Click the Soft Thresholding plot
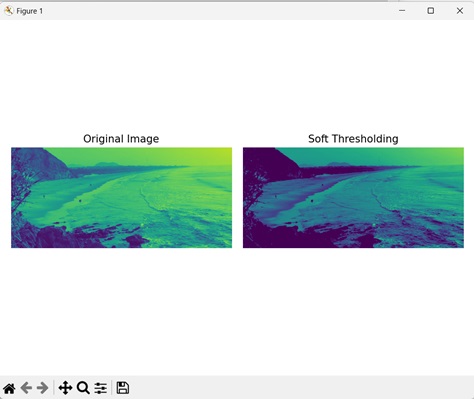The image size is (474, 399). pos(353,198)
